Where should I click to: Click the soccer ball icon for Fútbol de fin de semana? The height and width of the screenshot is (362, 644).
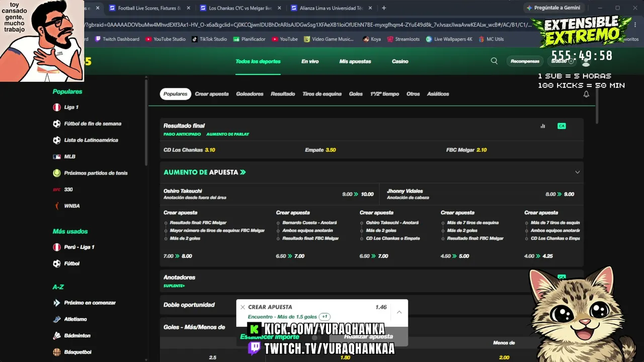[x=57, y=124]
